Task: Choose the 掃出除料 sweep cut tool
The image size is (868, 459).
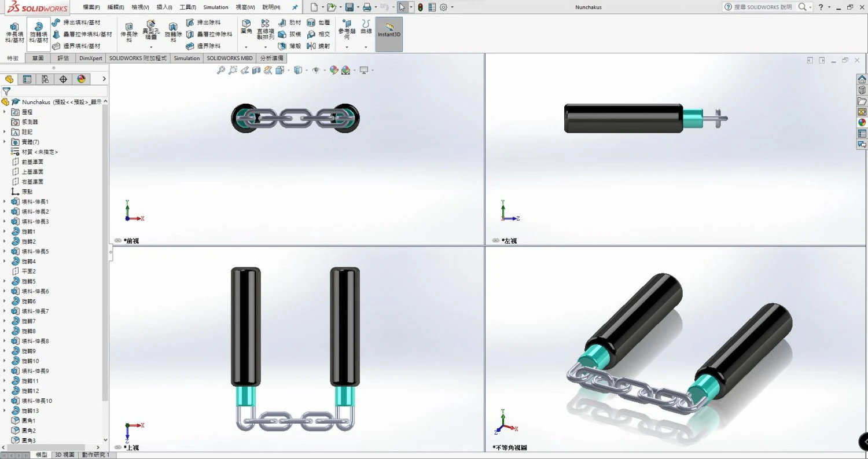Action: 203,23
